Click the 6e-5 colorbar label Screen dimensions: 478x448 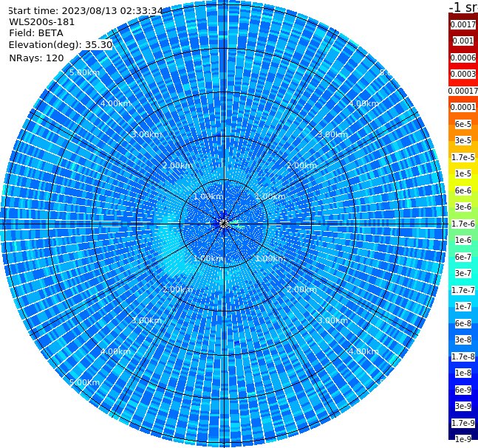[463, 124]
